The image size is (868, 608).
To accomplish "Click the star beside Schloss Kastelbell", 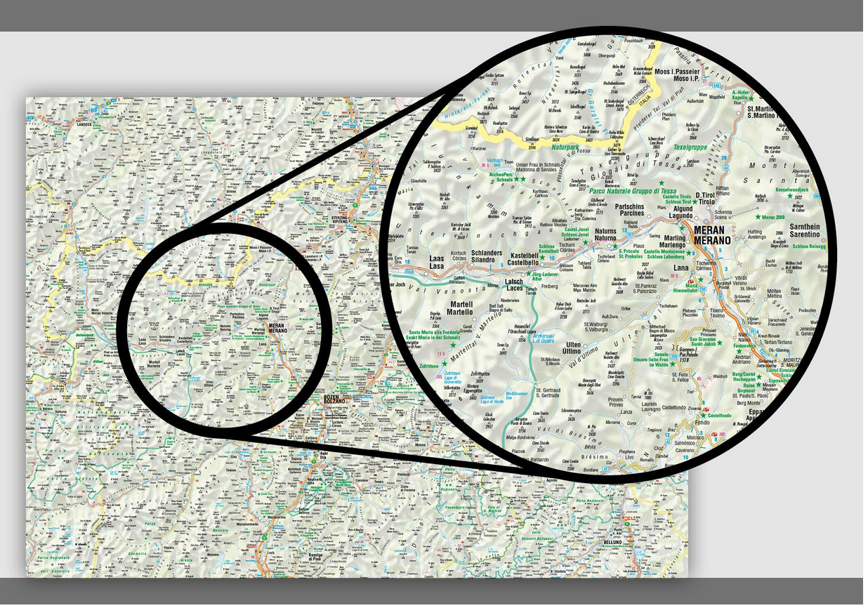I will 541,256.
